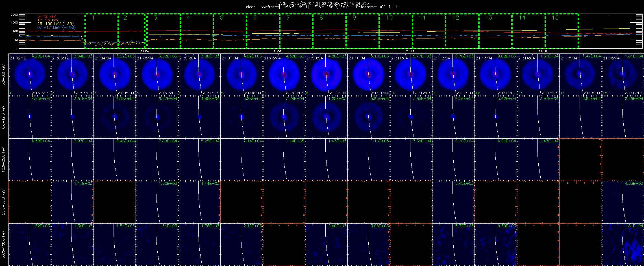The height and width of the screenshot is (266, 644).
Task: Click the red 3-12 keV legend entry
Action: [47, 16]
